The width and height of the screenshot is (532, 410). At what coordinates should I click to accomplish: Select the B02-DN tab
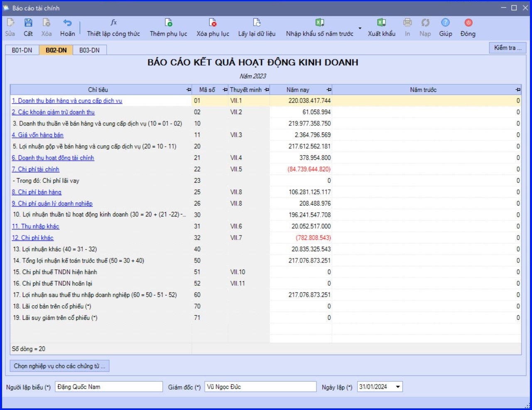point(56,50)
